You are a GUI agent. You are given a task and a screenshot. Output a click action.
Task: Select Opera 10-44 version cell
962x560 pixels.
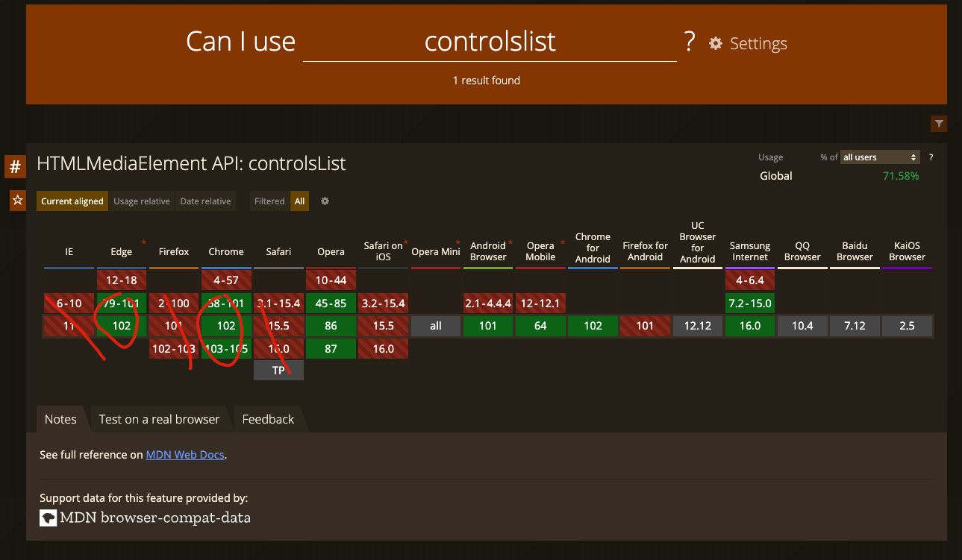coord(331,280)
